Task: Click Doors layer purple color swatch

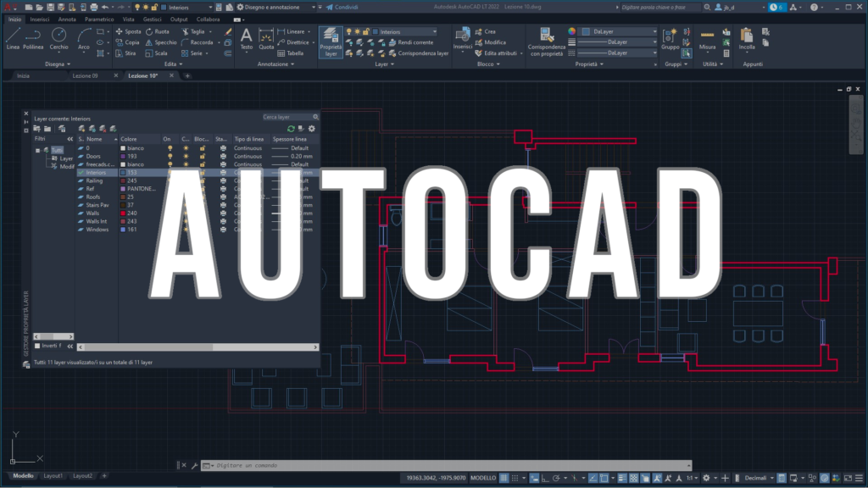Action: point(123,156)
